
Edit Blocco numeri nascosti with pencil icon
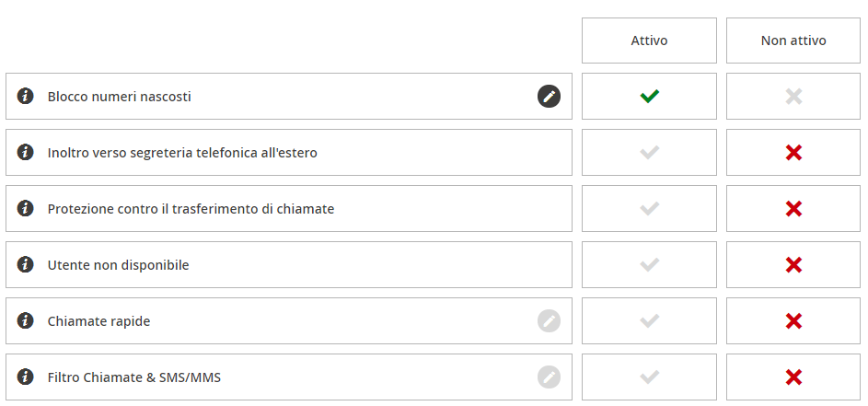(x=549, y=97)
